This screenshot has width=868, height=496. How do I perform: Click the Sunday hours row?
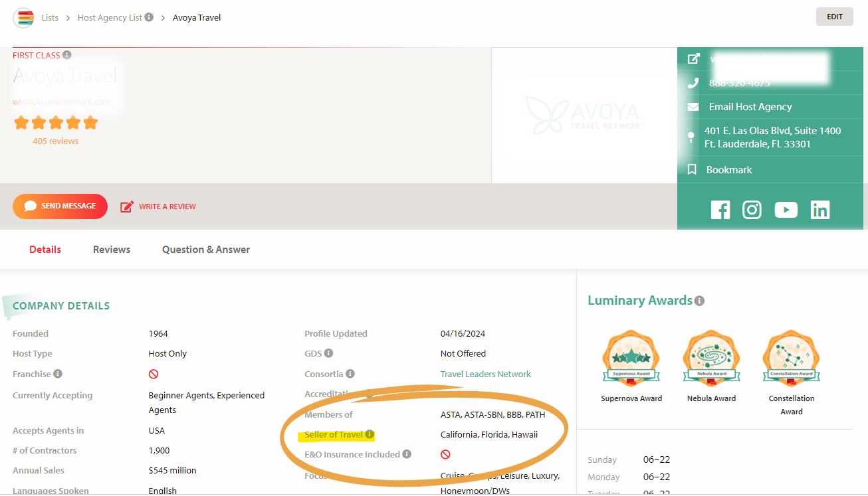629,459
